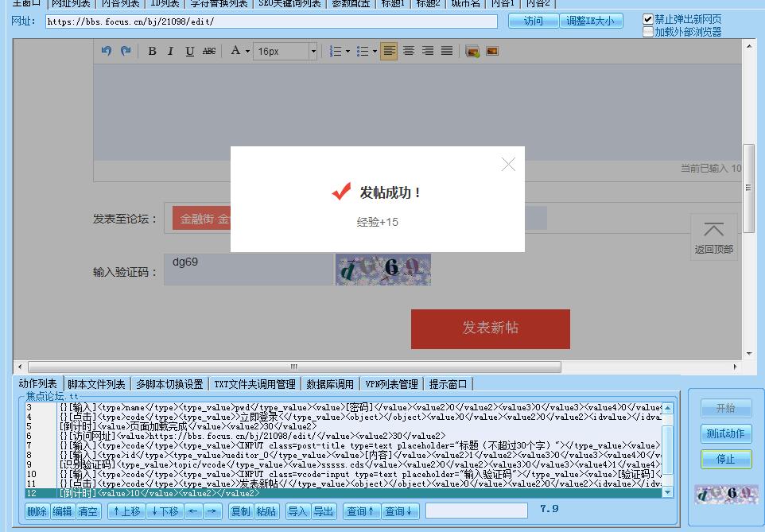Insert an unordered bullet list

pos(363,51)
